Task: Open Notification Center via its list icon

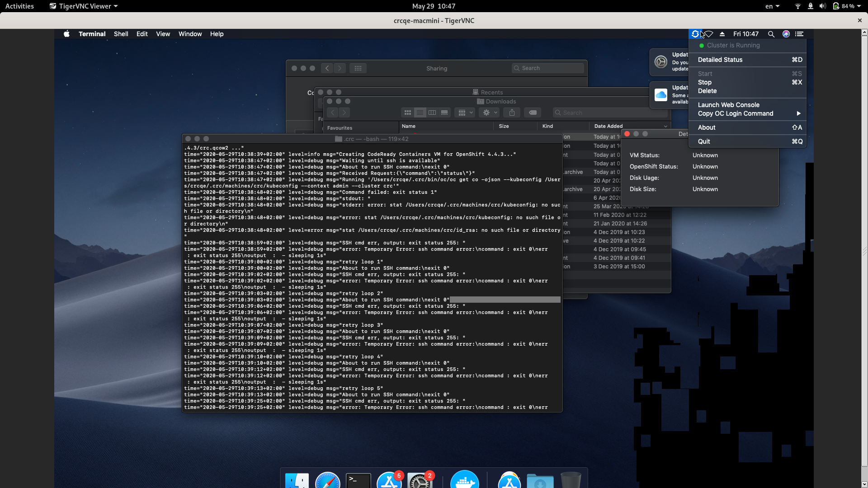Action: [799, 34]
